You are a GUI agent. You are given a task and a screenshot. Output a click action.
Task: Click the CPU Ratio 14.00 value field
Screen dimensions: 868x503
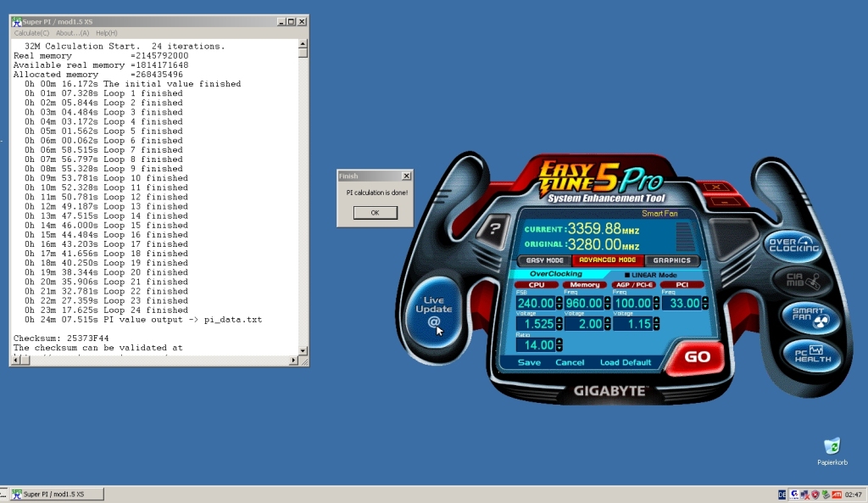pyautogui.click(x=536, y=345)
